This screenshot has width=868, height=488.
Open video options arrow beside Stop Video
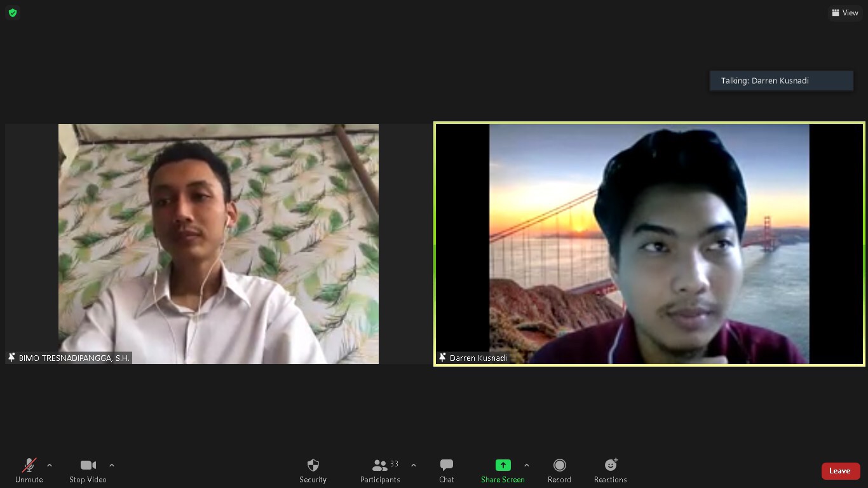(x=112, y=465)
